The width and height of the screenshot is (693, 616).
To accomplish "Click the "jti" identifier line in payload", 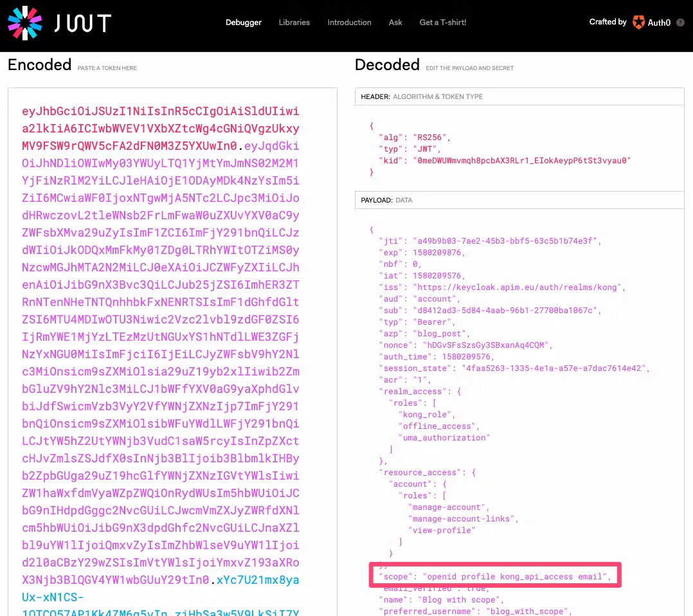I will tap(489, 241).
